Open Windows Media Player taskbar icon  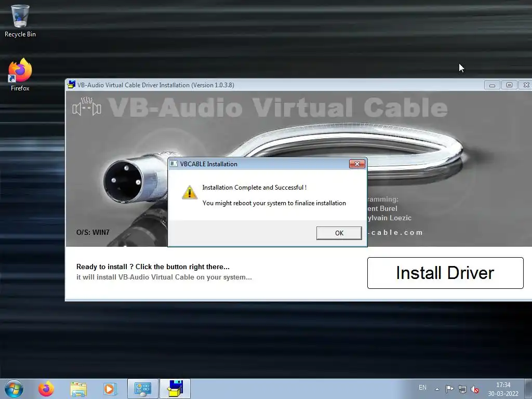(x=110, y=389)
